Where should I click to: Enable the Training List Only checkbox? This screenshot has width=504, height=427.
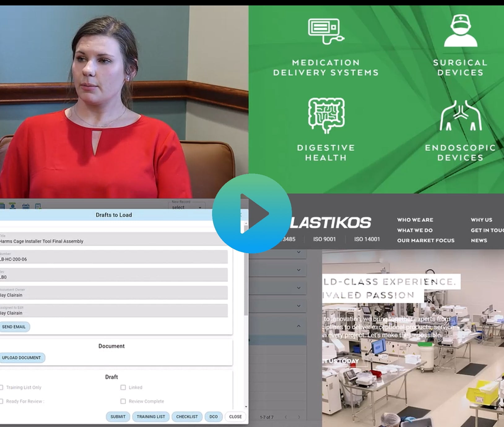[x=2, y=387]
